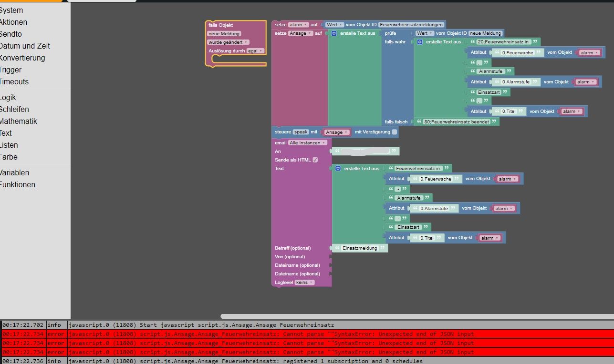Open alarm dropdown beside 0.Titel in email block
Viewport: 614px width, 364px height.
(x=490, y=238)
